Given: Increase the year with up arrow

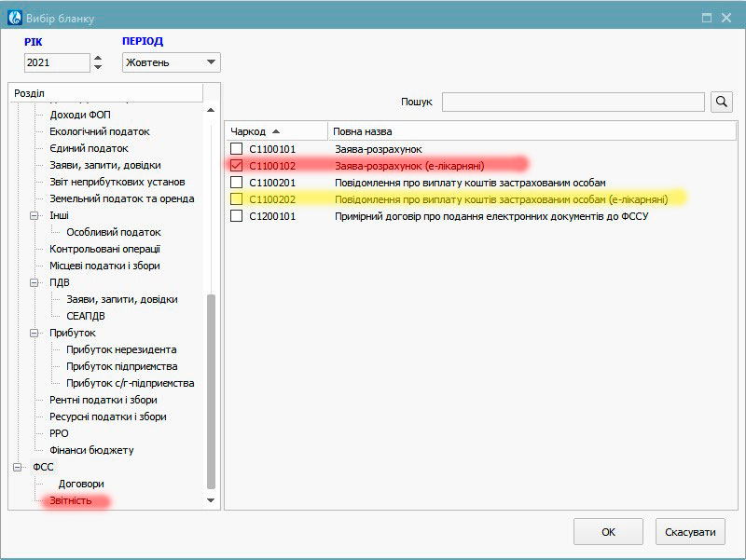Looking at the screenshot, I should pyautogui.click(x=99, y=58).
